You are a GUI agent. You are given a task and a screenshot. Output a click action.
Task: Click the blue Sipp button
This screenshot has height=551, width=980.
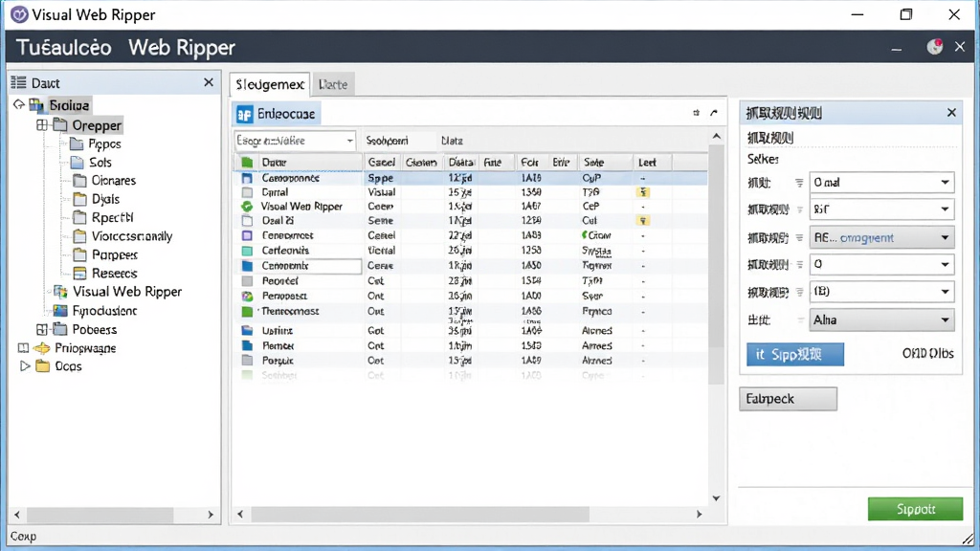pyautogui.click(x=795, y=354)
